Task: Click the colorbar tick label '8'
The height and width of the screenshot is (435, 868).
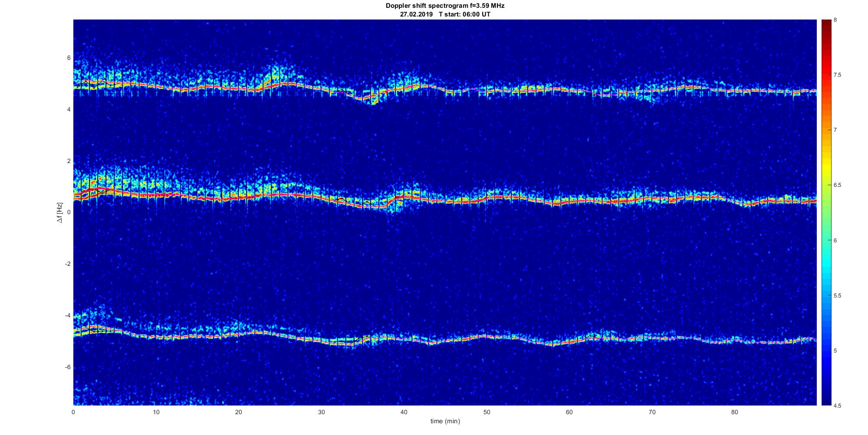Action: coord(835,20)
